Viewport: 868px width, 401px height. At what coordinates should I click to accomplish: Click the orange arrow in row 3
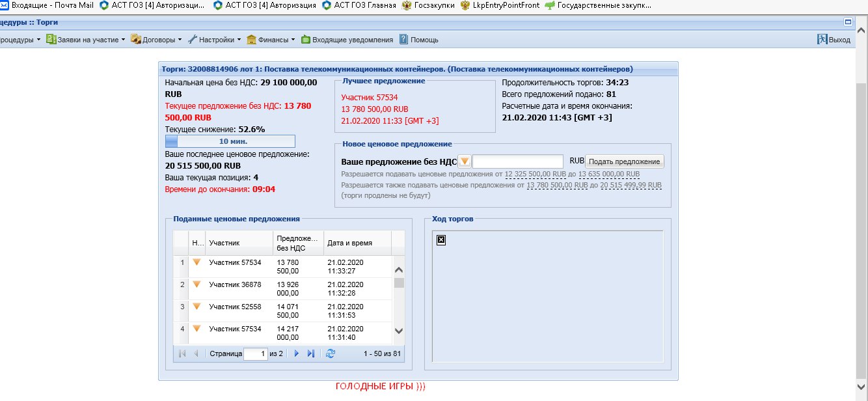click(197, 307)
